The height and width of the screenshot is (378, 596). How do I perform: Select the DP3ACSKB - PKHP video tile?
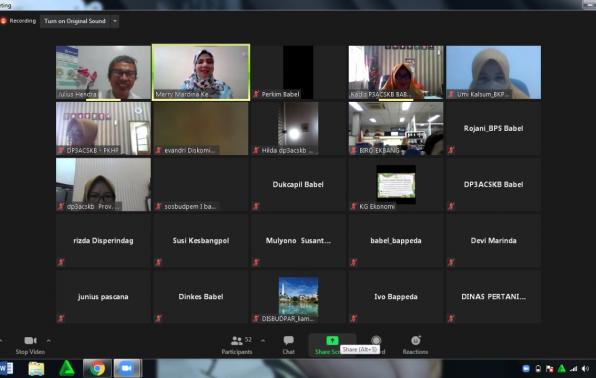(103, 129)
